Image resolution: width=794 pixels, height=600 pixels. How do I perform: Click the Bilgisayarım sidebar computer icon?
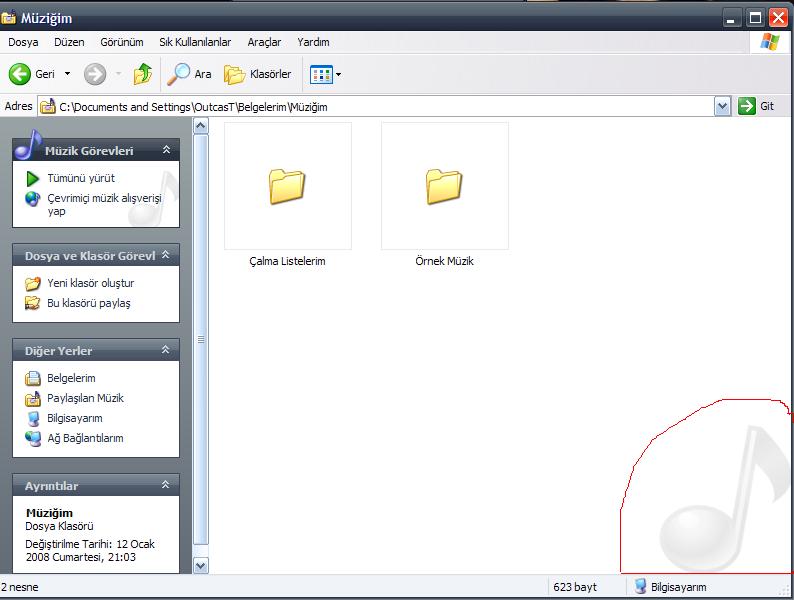33,418
